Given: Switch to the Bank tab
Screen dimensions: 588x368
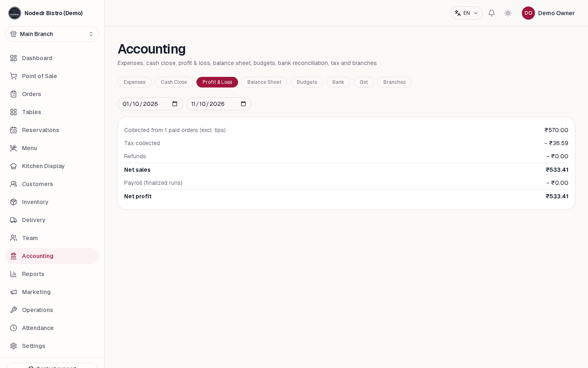Looking at the screenshot, I should [x=338, y=82].
